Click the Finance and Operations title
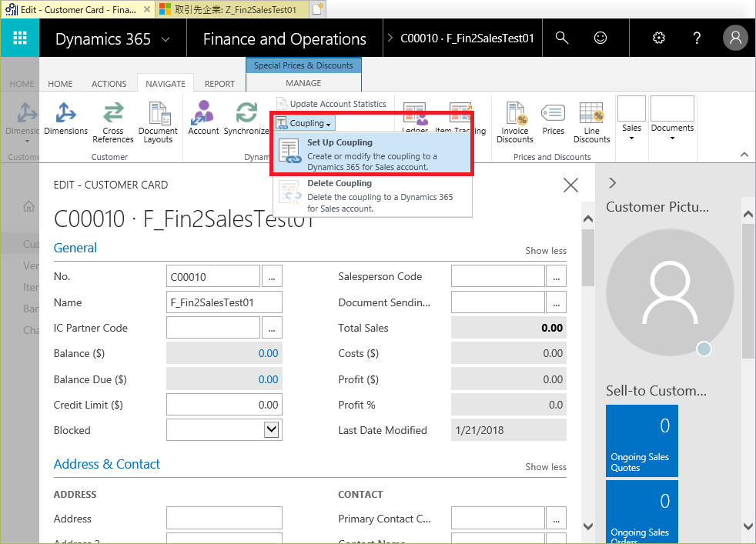 (x=285, y=38)
